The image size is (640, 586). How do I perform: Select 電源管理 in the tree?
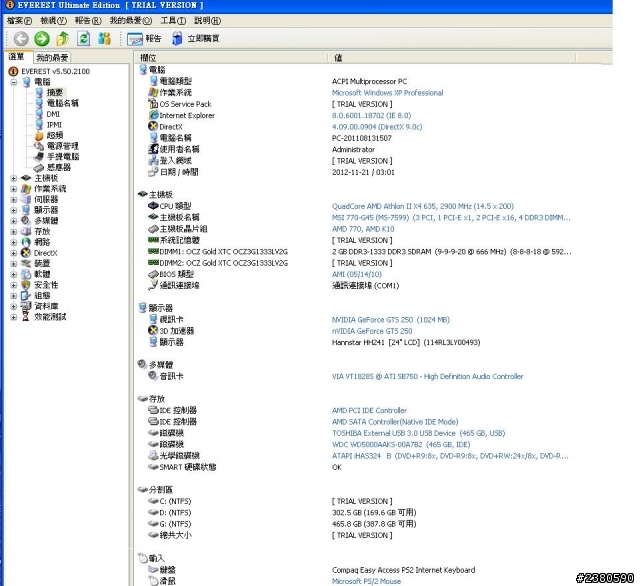click(62, 146)
